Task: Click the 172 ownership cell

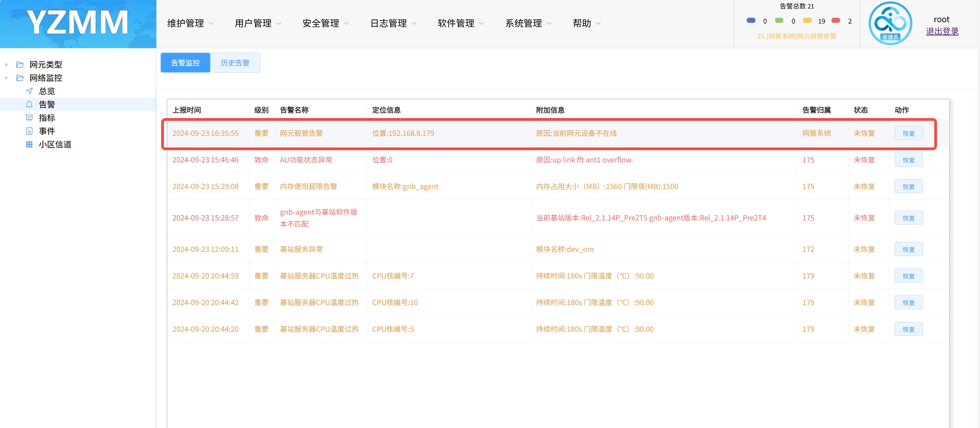Action: point(808,249)
